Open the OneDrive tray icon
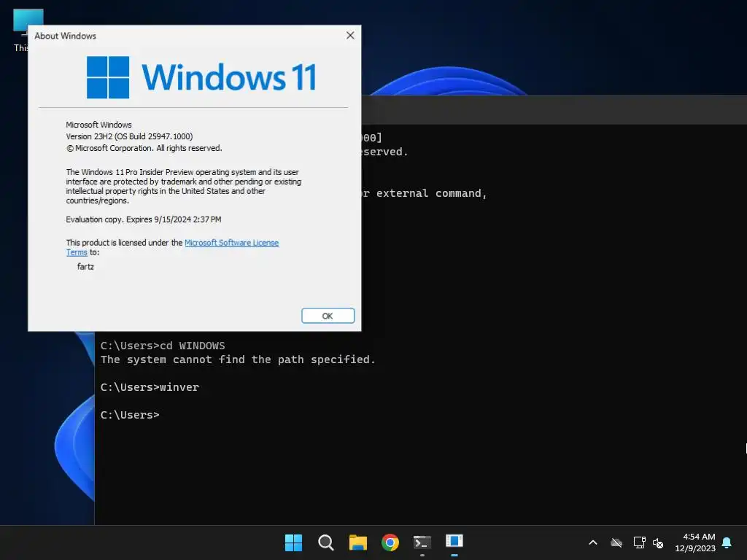 (616, 542)
